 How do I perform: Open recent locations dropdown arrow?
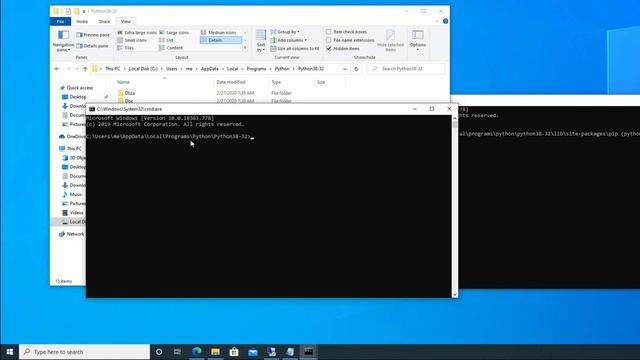77,69
